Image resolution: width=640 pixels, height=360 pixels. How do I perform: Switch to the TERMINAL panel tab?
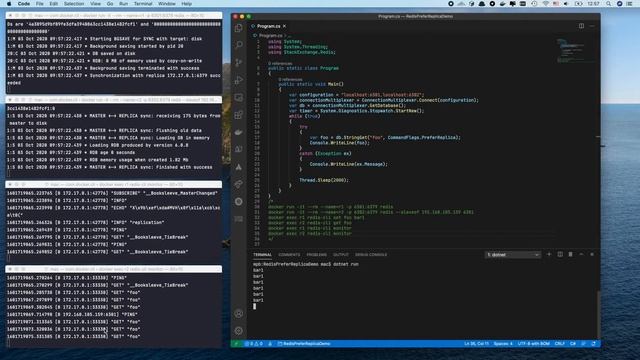tap(262, 255)
